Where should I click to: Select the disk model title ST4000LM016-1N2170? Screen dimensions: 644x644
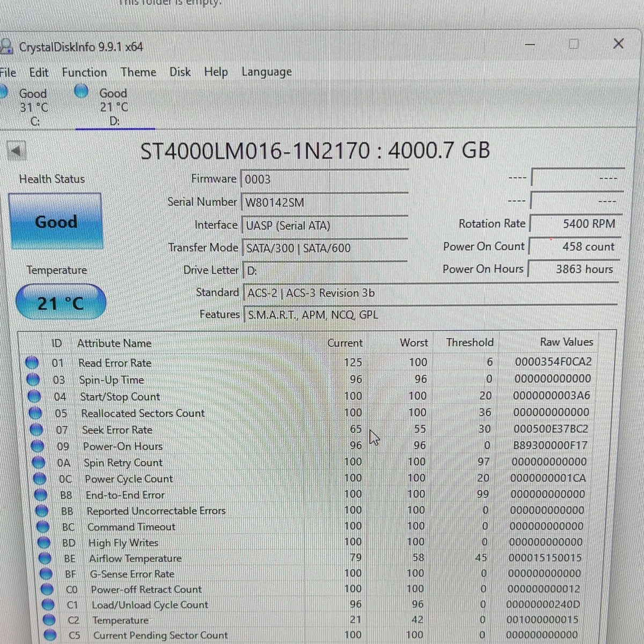[x=255, y=151]
